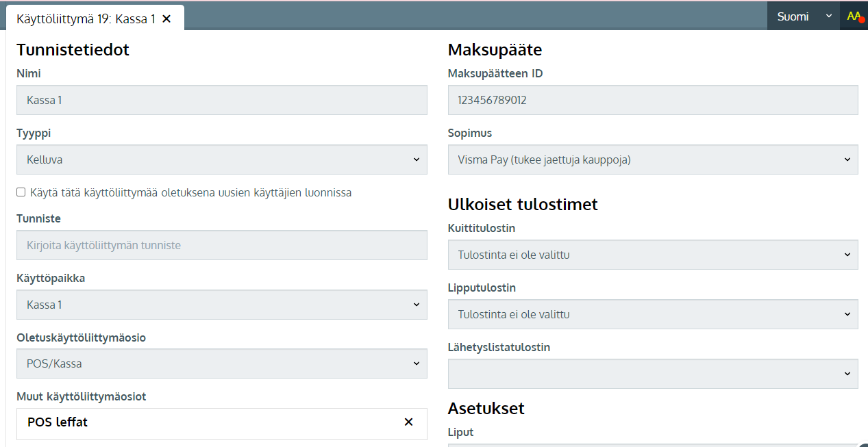868x447 pixels.
Task: Open the Kuittitulostin printer dropdown
Action: tap(653, 255)
